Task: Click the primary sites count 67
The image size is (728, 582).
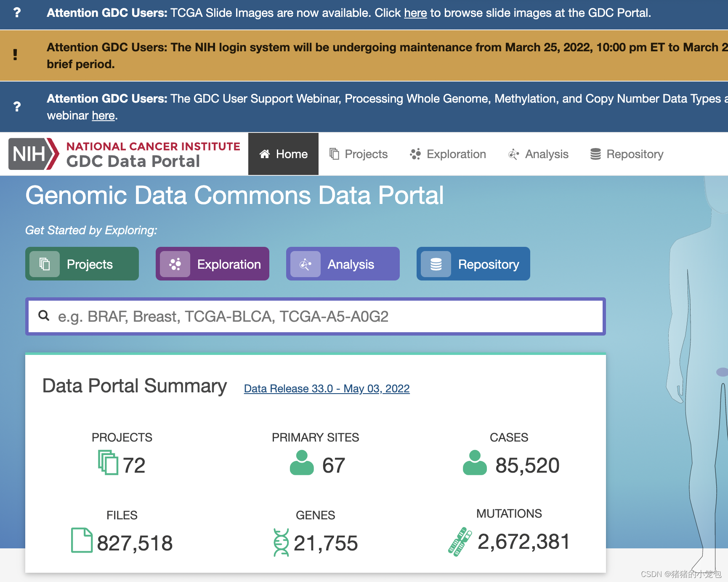Action: pyautogui.click(x=334, y=466)
